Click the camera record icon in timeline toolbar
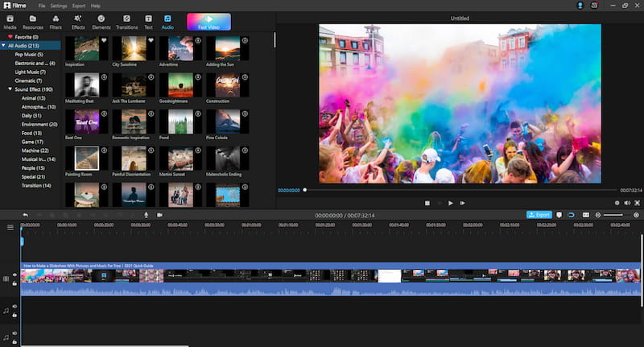 click(159, 215)
